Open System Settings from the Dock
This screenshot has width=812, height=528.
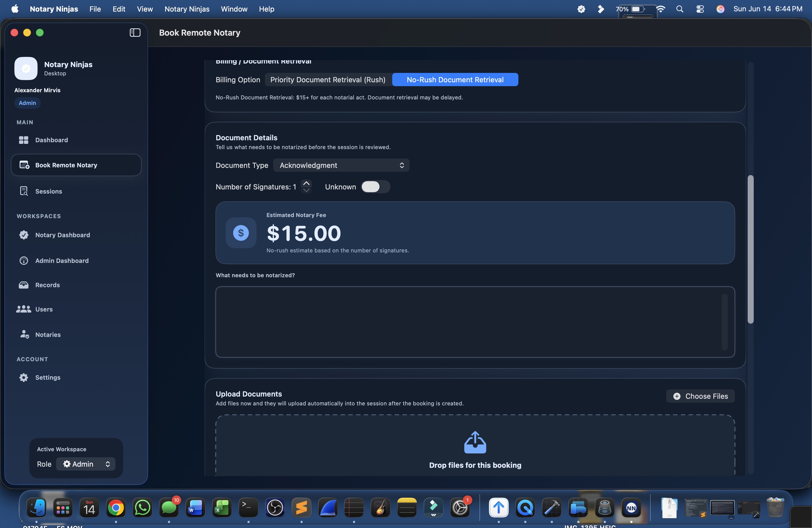pyautogui.click(x=460, y=508)
